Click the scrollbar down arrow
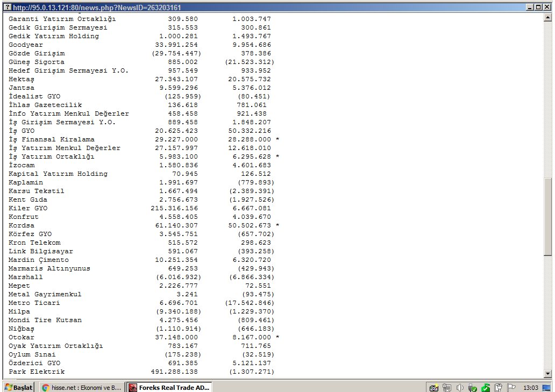The image size is (555, 392). pos(547,373)
